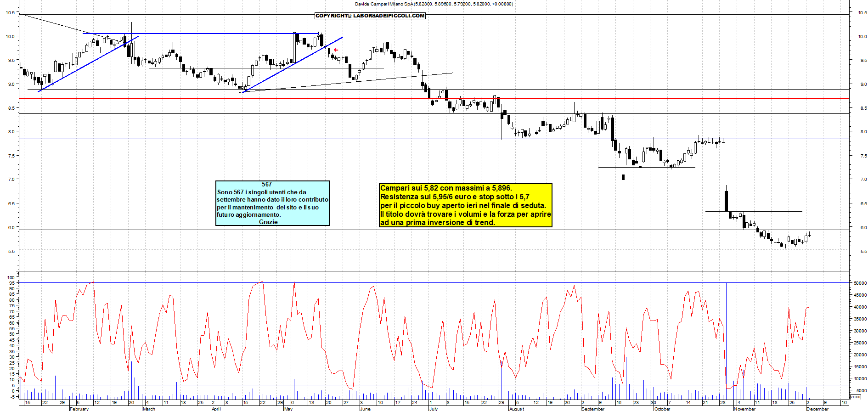This screenshot has height=411, width=868.
Task: Click the '80' oscillator axis label
Action: pos(12,300)
